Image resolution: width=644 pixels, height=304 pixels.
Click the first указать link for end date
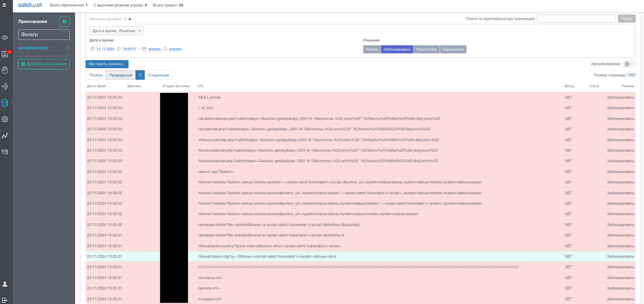pos(155,49)
